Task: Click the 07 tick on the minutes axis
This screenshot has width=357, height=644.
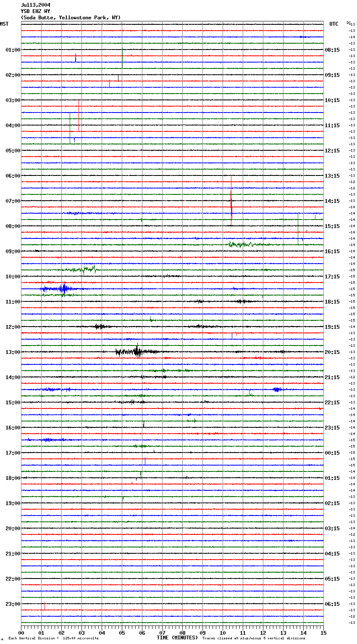Action: tap(162, 633)
